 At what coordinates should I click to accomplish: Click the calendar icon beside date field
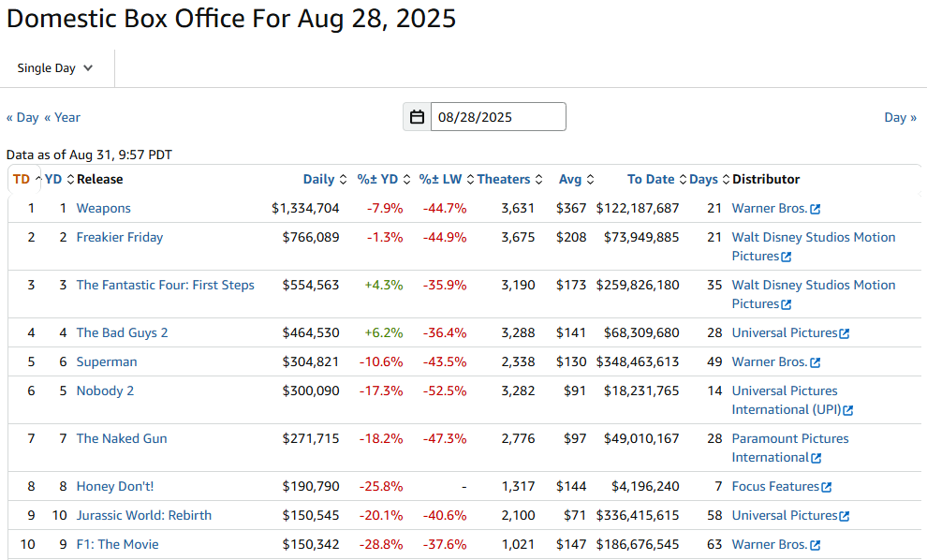click(417, 117)
